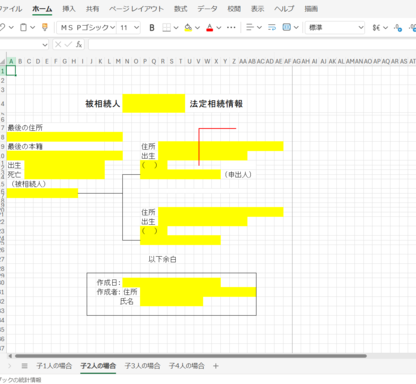
Task: Click the insert function fx icon
Action: pyautogui.click(x=79, y=44)
